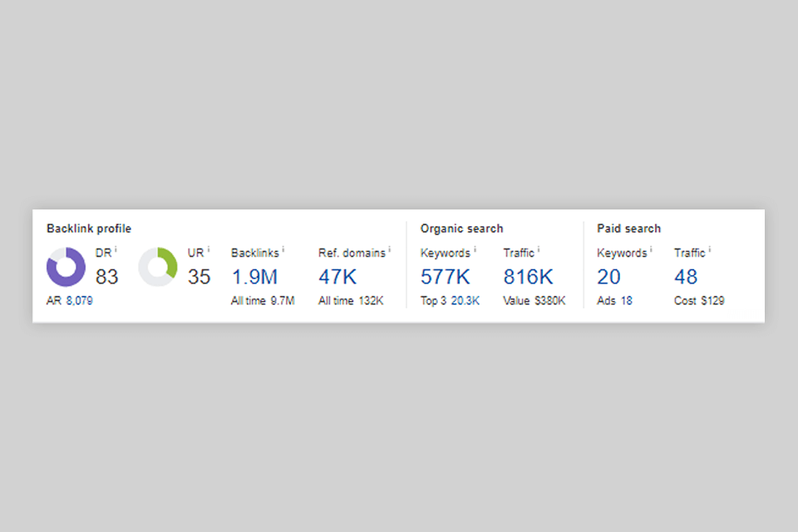The height and width of the screenshot is (532, 798).
Task: Click the Organic search Keywords info icon
Action: point(475,249)
